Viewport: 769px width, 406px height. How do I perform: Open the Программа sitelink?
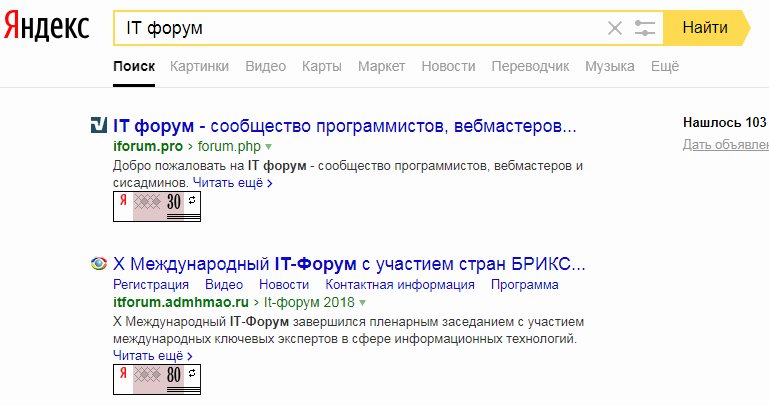pyautogui.click(x=525, y=284)
